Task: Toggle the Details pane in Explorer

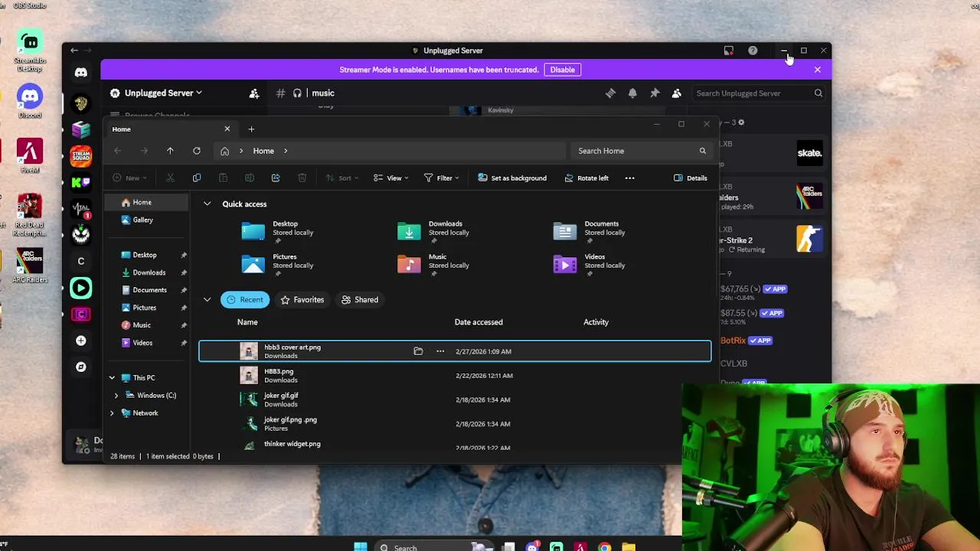Action: click(691, 178)
